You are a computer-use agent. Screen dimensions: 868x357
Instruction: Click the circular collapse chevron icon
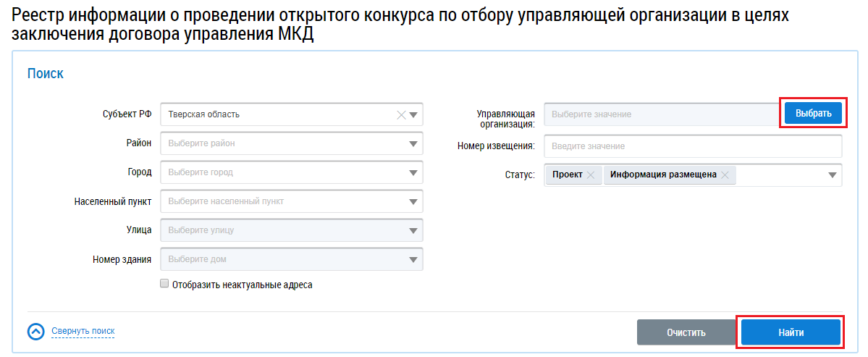tap(36, 332)
